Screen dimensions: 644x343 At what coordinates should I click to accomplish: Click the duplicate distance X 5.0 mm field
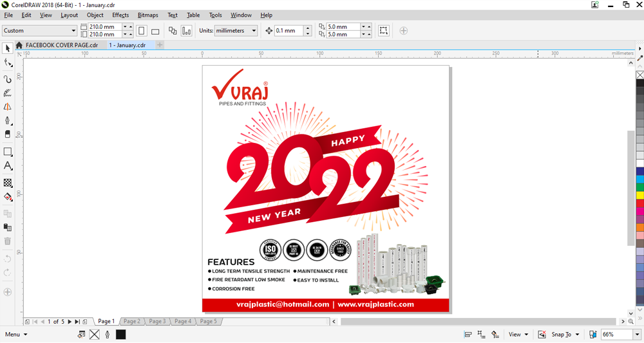coord(343,26)
